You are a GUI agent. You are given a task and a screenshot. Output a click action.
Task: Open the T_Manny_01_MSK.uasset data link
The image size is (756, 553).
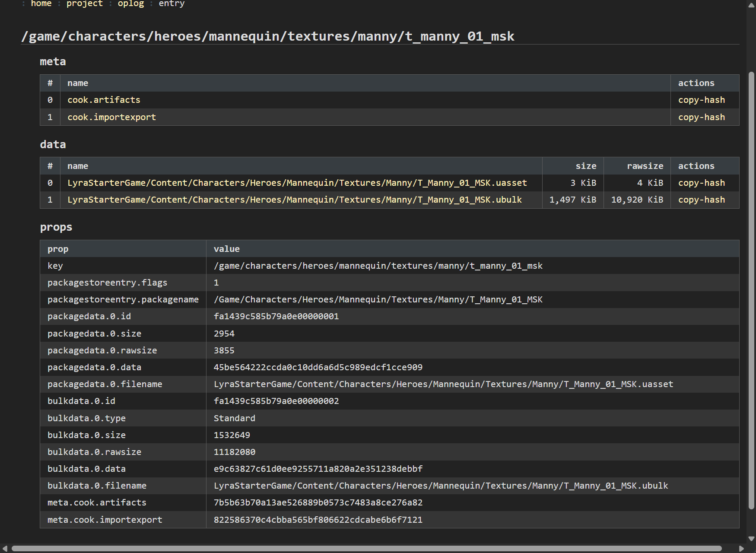[297, 183]
